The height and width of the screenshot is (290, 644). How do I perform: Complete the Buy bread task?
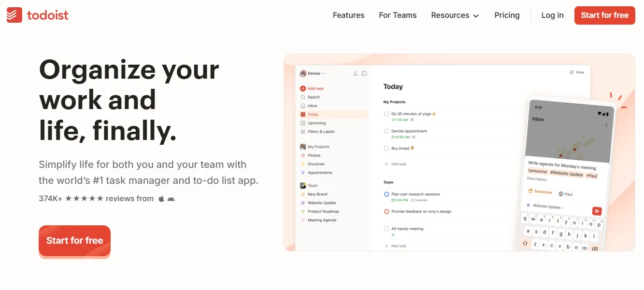tap(386, 149)
